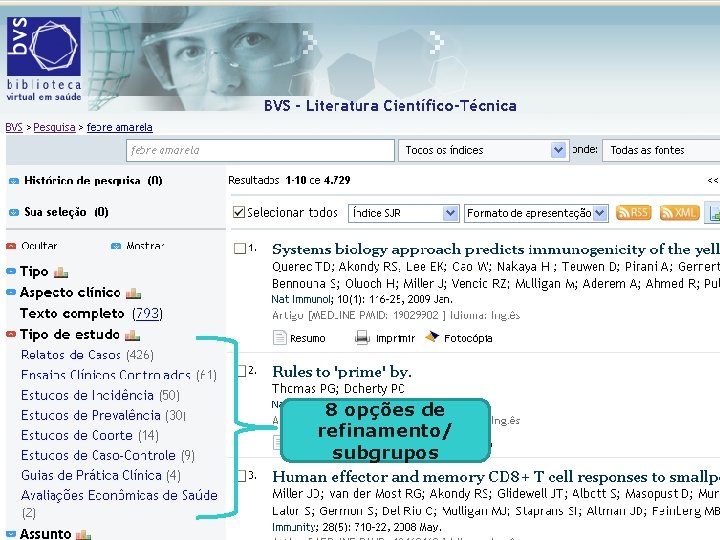Filter by Guias de Prática Clínica (4)
The width and height of the screenshot is (720, 540).
(x=101, y=475)
